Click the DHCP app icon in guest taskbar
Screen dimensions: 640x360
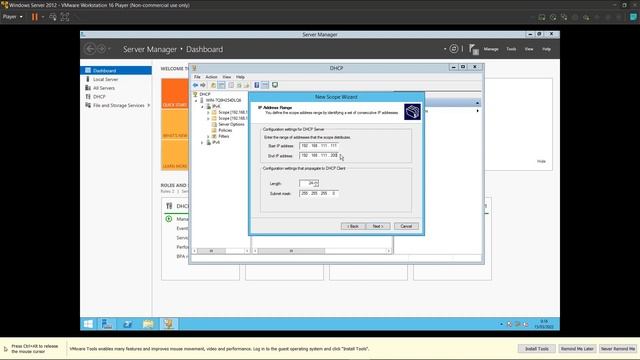[169, 324]
